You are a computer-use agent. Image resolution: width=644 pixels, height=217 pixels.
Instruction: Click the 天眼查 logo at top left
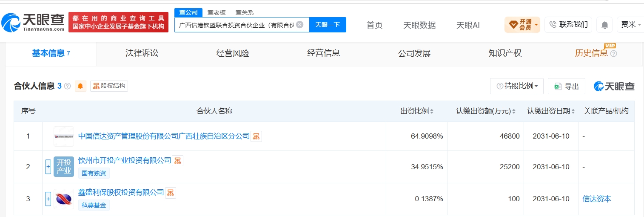coord(33,22)
